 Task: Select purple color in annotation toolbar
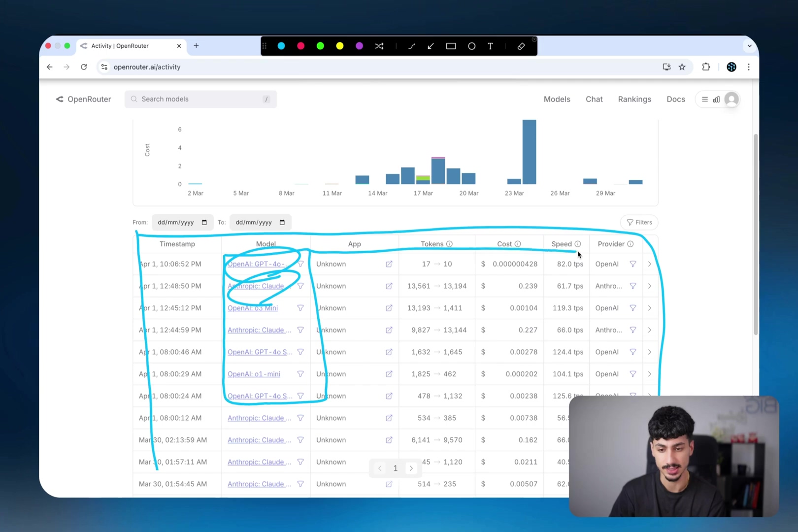point(360,46)
